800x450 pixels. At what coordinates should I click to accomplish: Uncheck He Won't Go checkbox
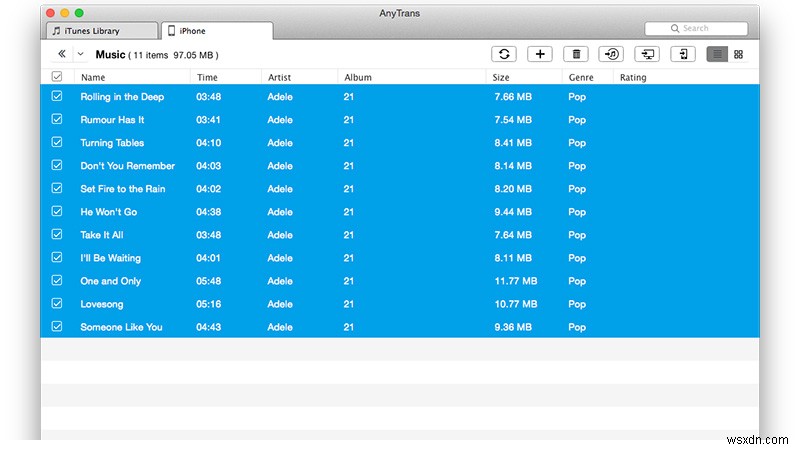57,211
